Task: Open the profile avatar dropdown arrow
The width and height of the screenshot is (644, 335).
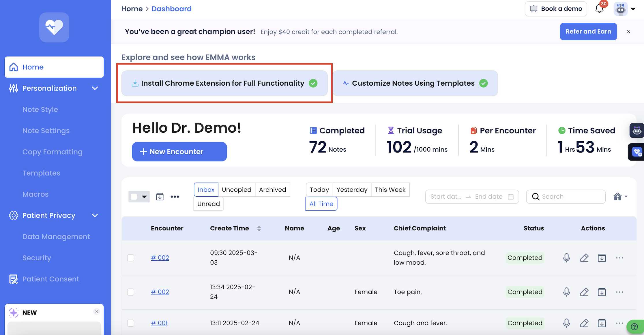Action: 633,9
